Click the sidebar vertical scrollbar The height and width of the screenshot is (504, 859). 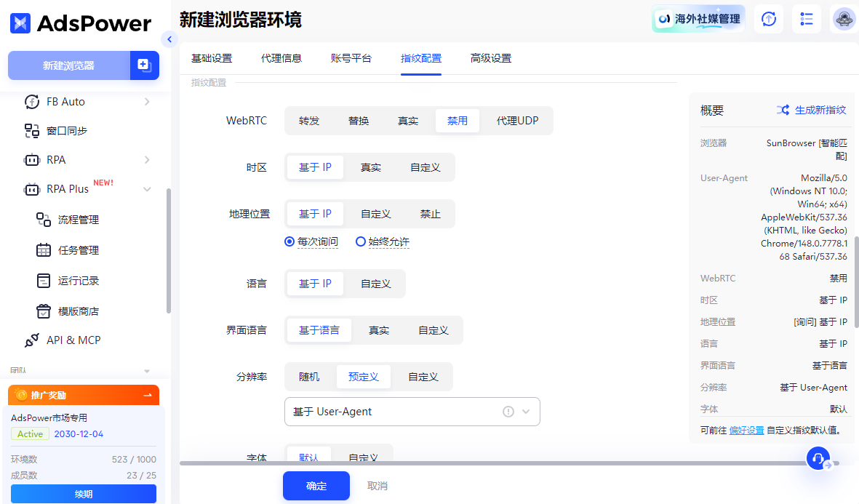tap(168, 251)
